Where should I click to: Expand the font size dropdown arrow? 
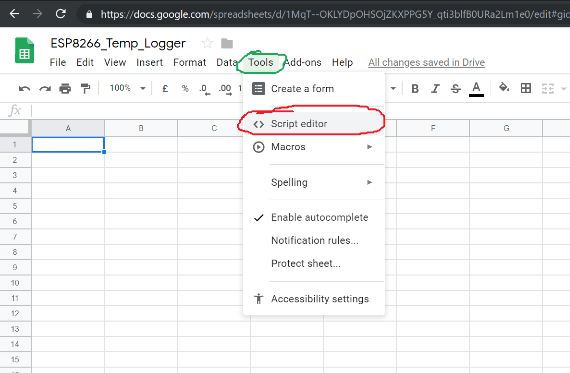pos(393,88)
